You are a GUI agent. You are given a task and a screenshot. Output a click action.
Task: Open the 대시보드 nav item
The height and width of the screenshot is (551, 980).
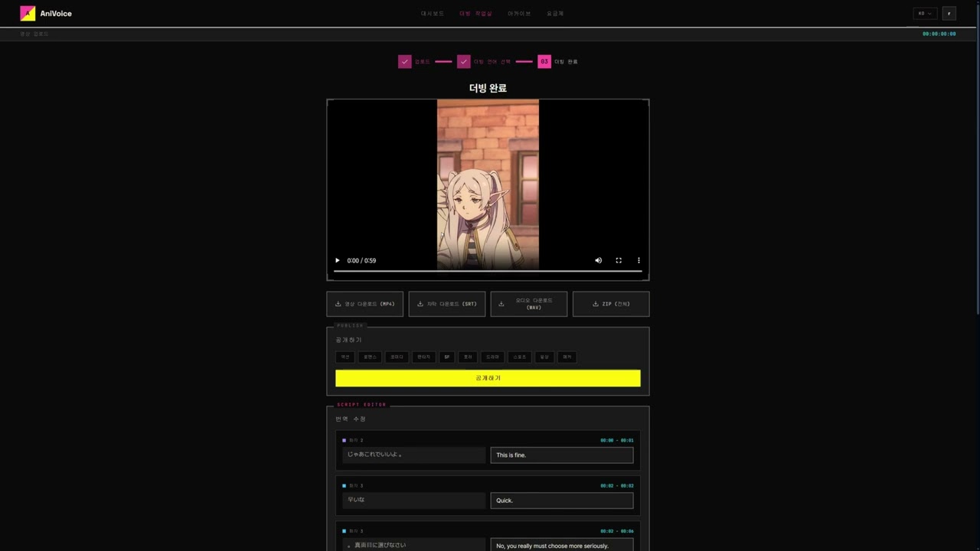[x=433, y=14]
